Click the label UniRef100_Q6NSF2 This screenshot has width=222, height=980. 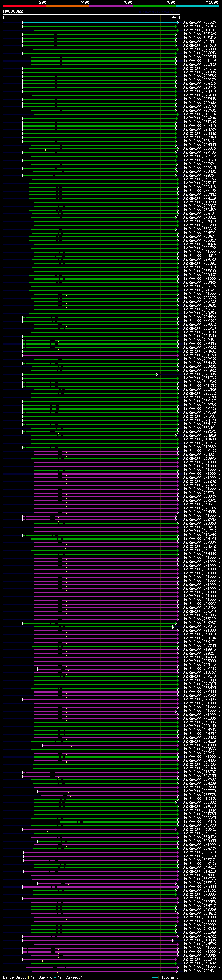[x=199, y=547]
